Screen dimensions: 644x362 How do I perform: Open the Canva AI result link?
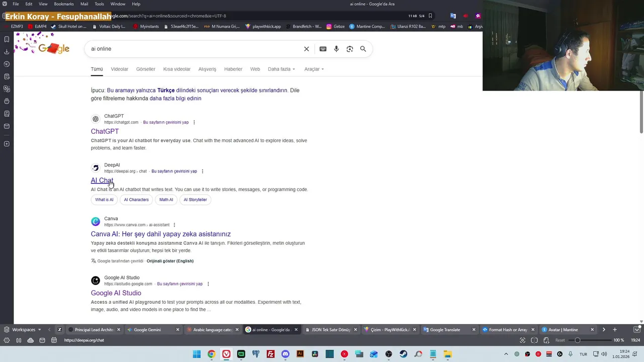point(160,234)
